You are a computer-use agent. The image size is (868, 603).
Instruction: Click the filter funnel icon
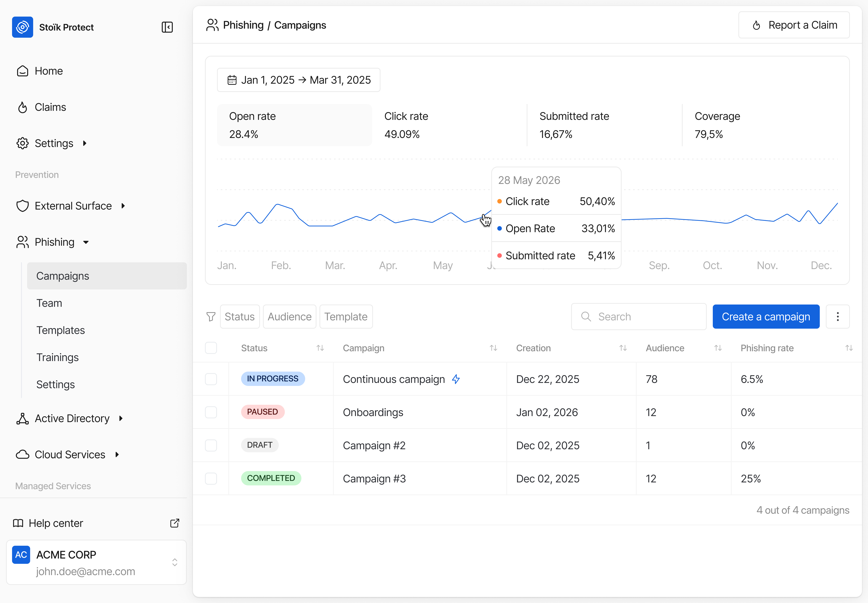[211, 317]
